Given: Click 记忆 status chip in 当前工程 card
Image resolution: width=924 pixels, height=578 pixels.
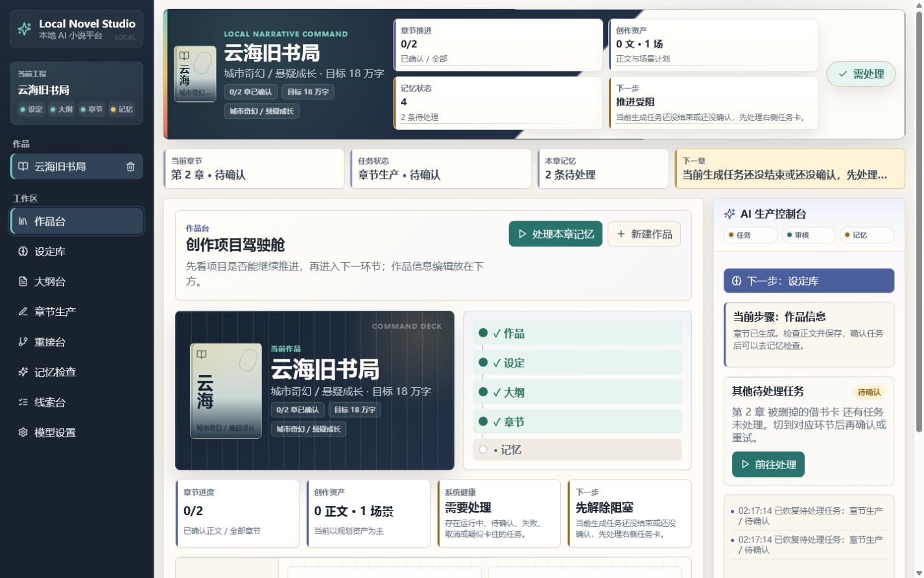Looking at the screenshot, I should point(122,109).
